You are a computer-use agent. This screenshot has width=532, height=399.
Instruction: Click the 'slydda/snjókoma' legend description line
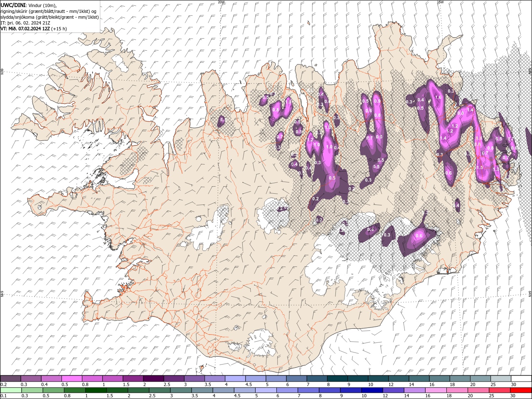50,17
